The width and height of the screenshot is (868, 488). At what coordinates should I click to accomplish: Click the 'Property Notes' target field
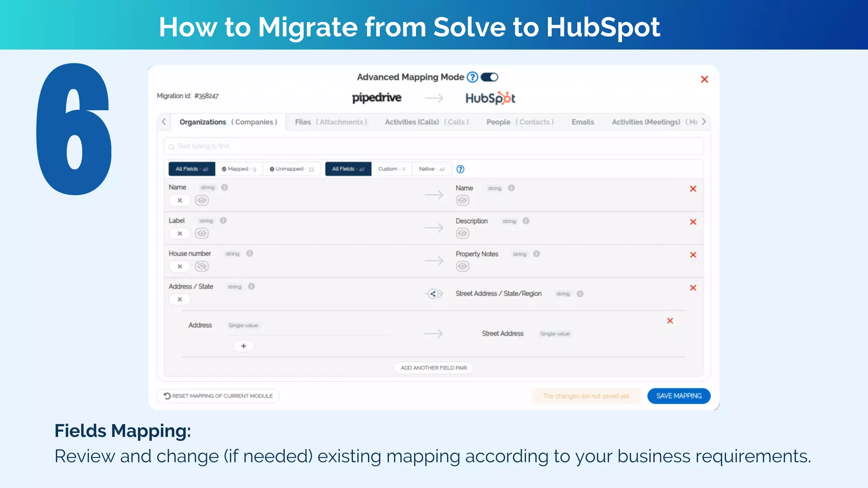click(477, 254)
